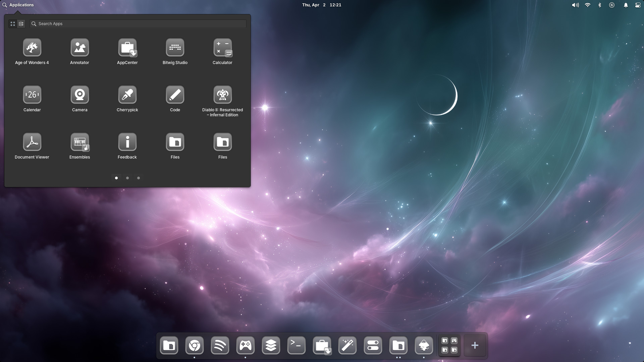Open the Document Viewer app

coord(32,142)
